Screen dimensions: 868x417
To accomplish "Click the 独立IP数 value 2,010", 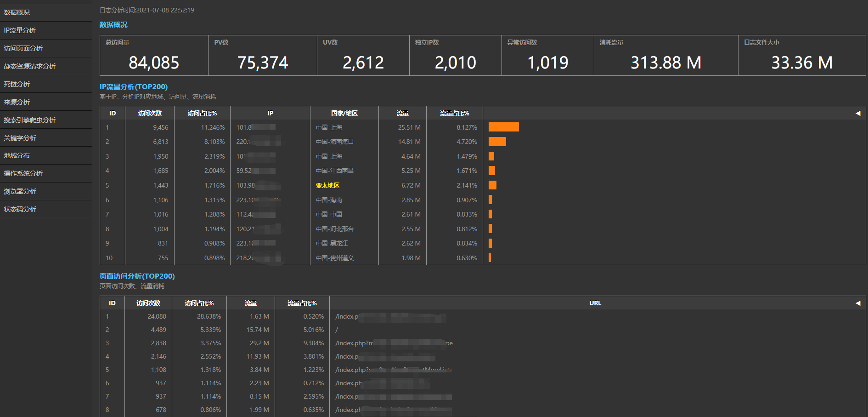I will pyautogui.click(x=456, y=63).
